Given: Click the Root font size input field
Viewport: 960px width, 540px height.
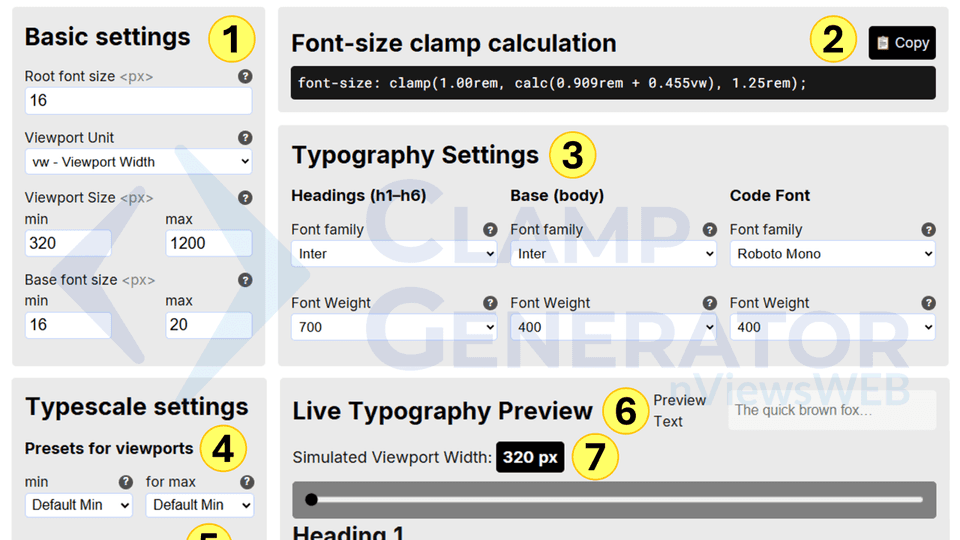Looking at the screenshot, I should tap(138, 100).
